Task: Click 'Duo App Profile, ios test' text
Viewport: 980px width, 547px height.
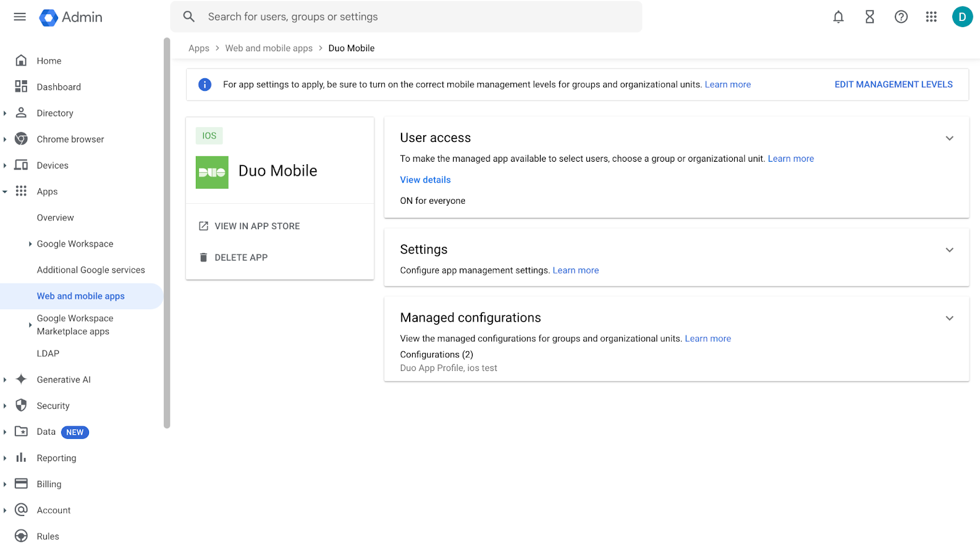Action: 449,368
